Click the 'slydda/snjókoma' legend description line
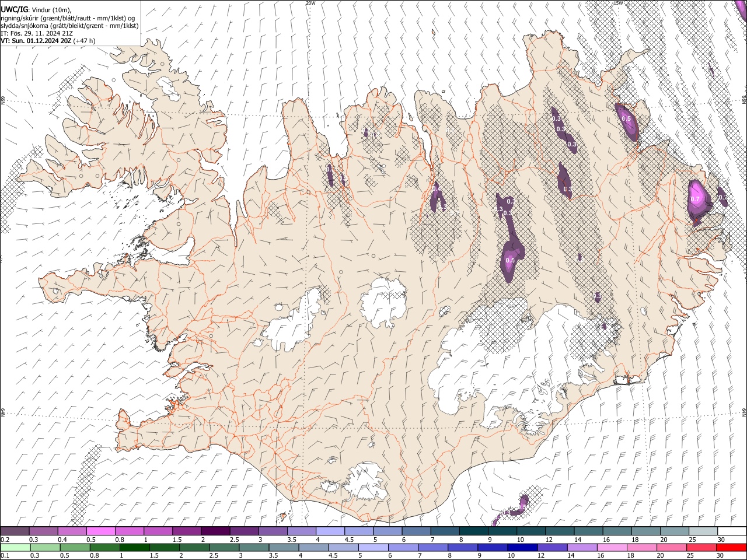Screen dimensions: 747x560 click(x=69, y=26)
